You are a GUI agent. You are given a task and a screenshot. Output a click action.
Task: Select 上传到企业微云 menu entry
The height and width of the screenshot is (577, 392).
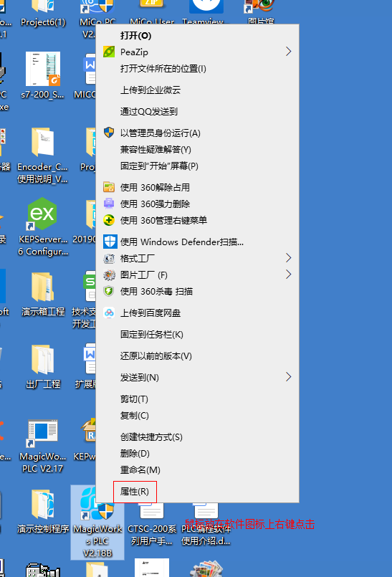pyautogui.click(x=150, y=90)
